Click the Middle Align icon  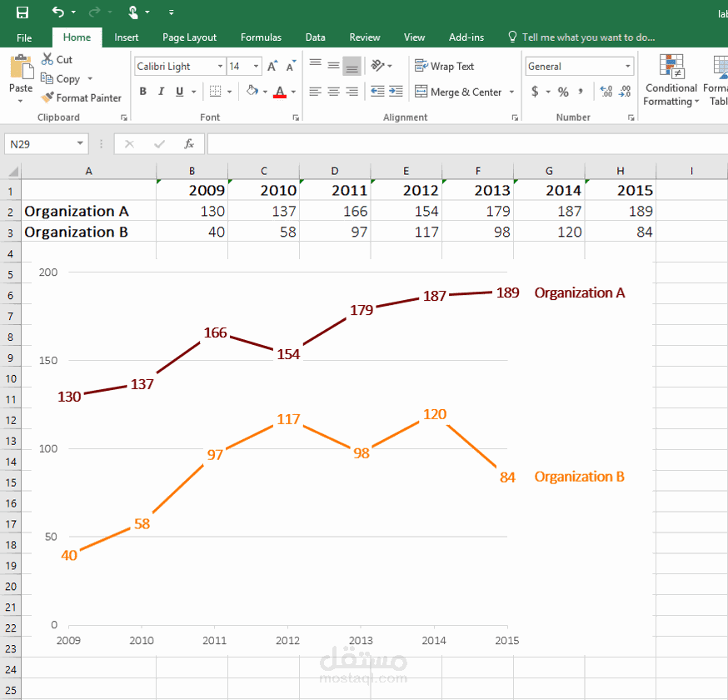[x=333, y=66]
